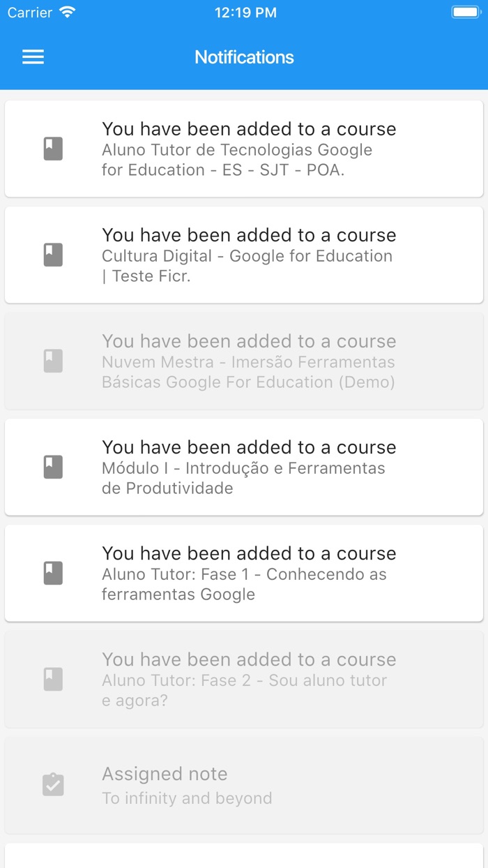Tap the Wi-Fi indicator in the status bar
This screenshot has width=488, height=868.
(x=67, y=11)
